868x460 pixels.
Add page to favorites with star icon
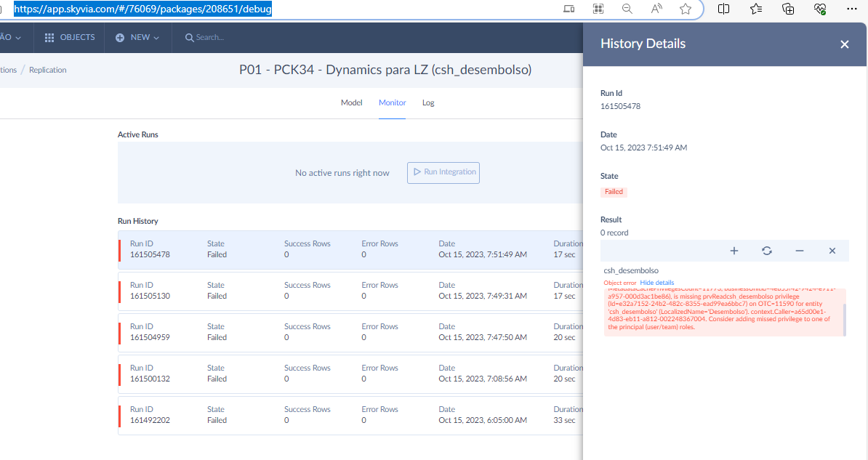[x=686, y=9]
